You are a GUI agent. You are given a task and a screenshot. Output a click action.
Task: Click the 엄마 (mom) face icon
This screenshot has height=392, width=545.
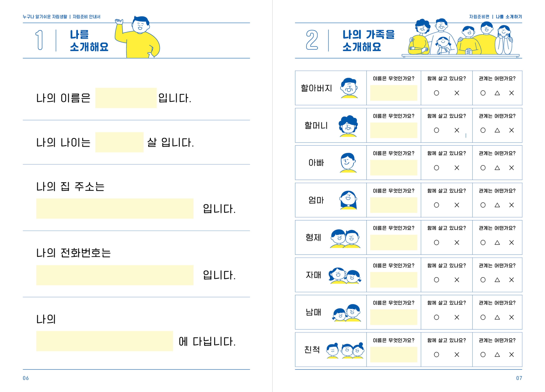tap(348, 200)
